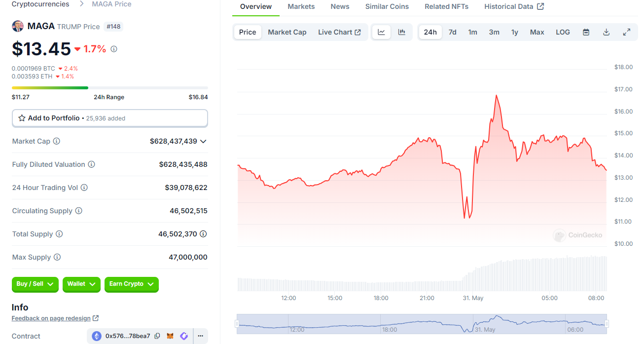This screenshot has width=644, height=344.
Task: Click the $628,437,439 market cap value
Action: 174,141
